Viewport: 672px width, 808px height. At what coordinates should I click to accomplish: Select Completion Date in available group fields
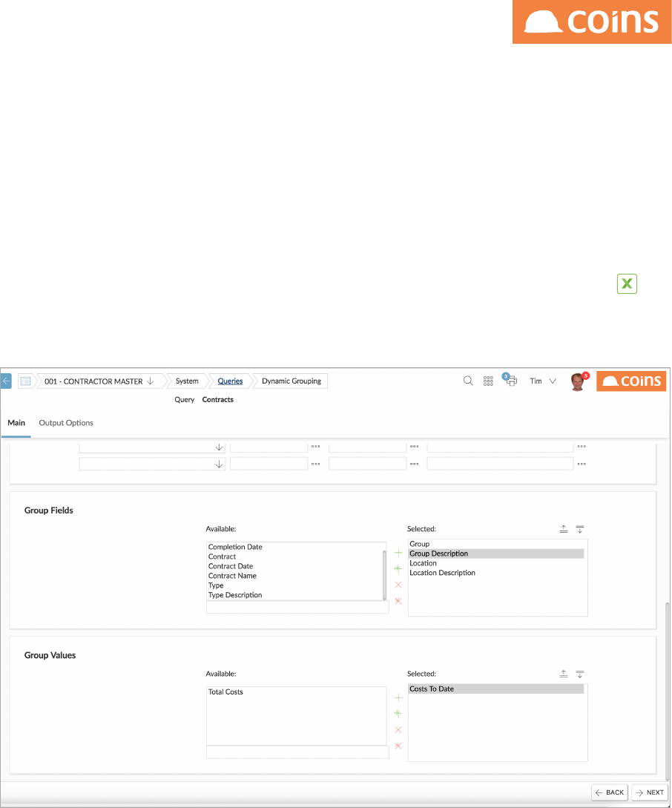tap(235, 548)
